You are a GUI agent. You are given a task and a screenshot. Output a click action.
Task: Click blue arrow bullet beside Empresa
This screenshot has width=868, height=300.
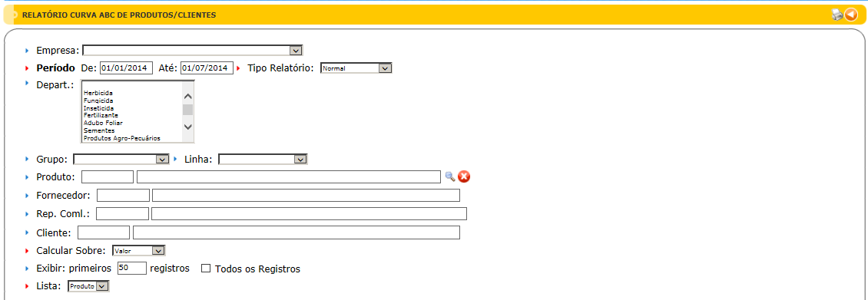(27, 51)
